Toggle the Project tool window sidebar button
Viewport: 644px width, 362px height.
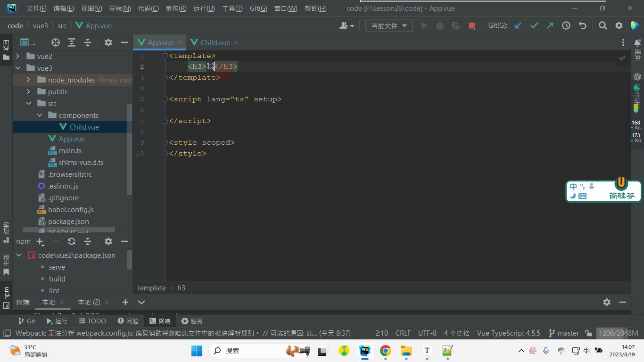[6, 49]
